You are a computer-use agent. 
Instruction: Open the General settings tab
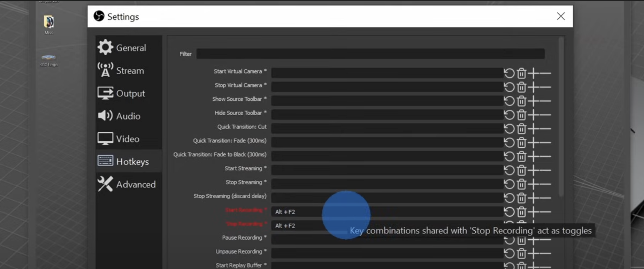[129, 47]
